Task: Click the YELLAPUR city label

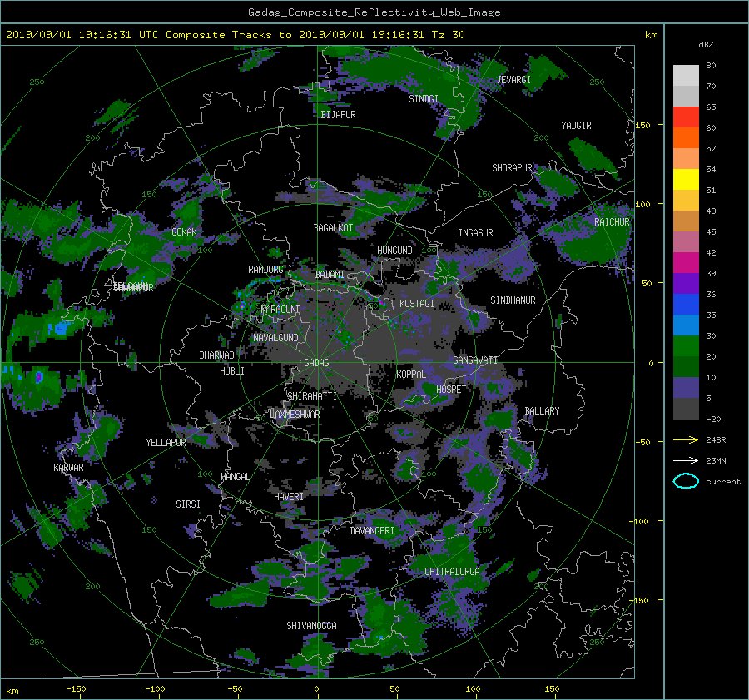Action: [166, 443]
